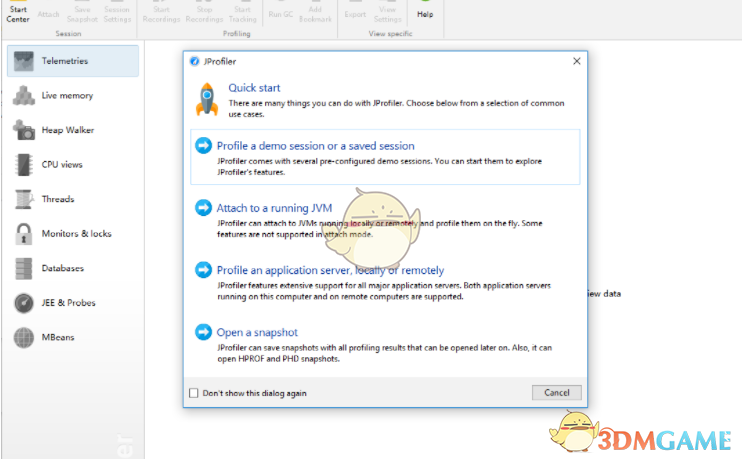Click Run GC toolbar button
The width and height of the screenshot is (742, 459).
pos(281,12)
